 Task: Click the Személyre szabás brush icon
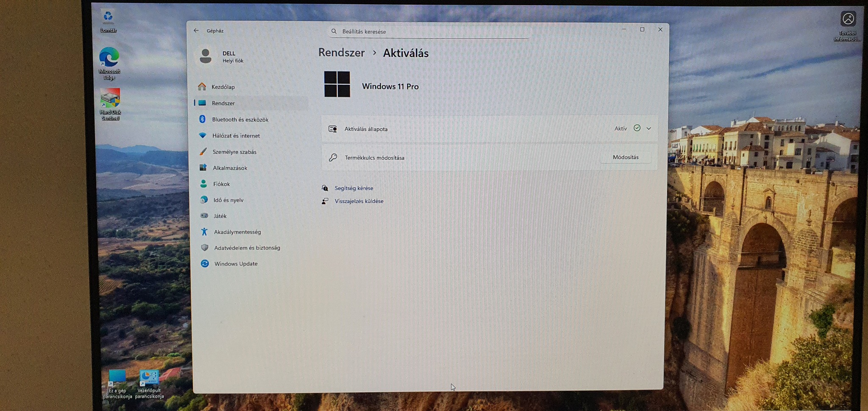(203, 151)
